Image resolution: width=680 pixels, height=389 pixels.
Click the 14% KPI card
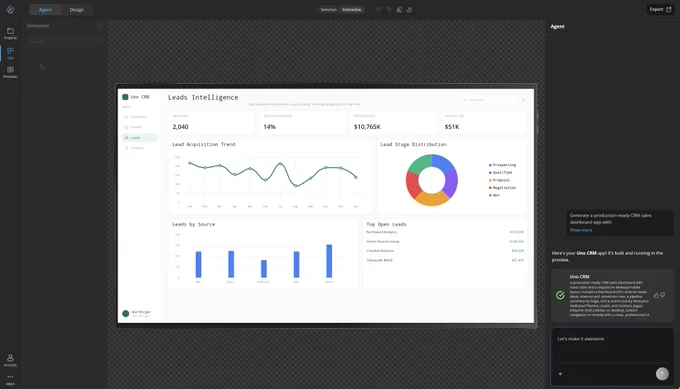[302, 122]
